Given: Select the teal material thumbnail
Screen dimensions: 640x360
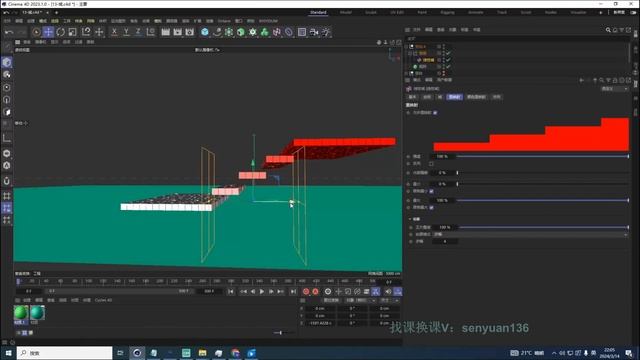Looking at the screenshot, I should tap(37, 313).
